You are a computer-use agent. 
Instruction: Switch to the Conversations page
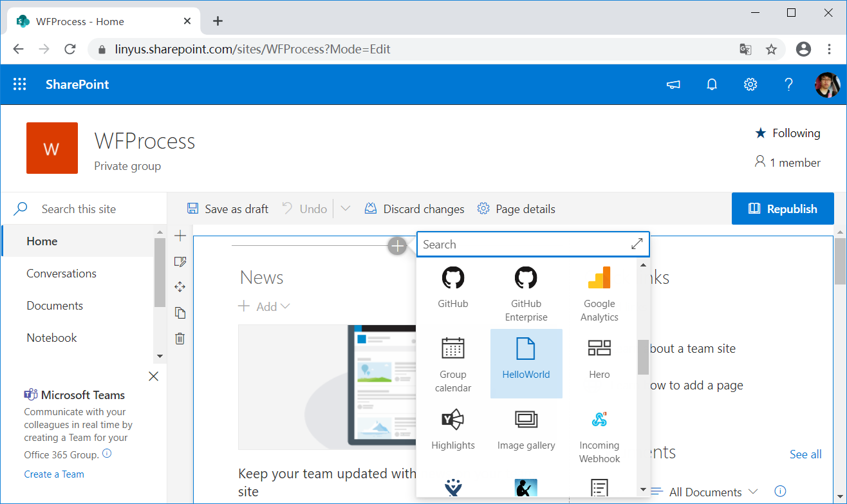pos(61,273)
